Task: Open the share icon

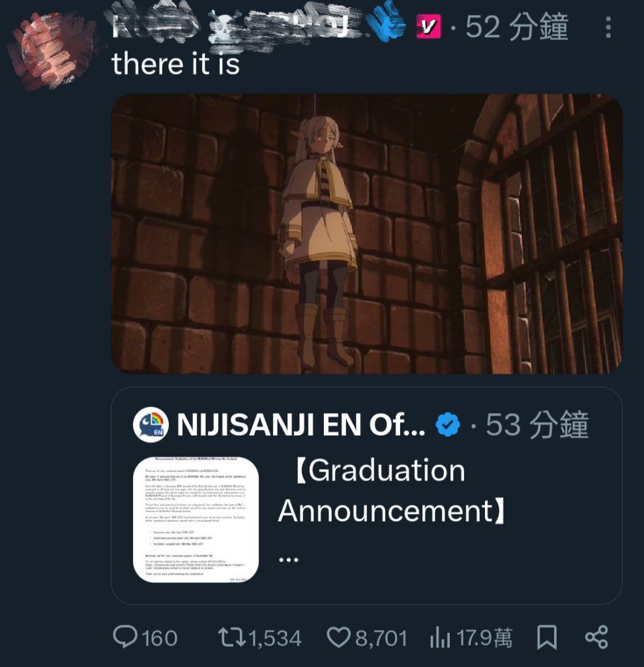Action: point(597,637)
